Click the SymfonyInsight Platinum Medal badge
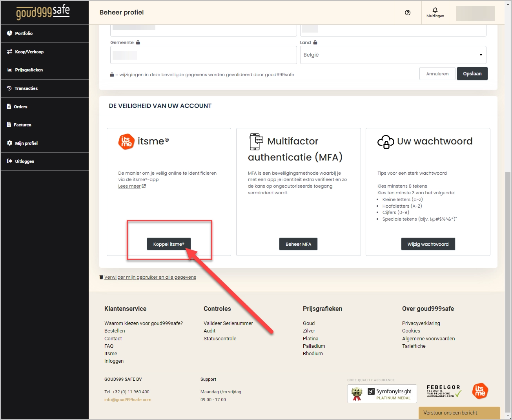Screen dimensions: 512x420 point(383,393)
